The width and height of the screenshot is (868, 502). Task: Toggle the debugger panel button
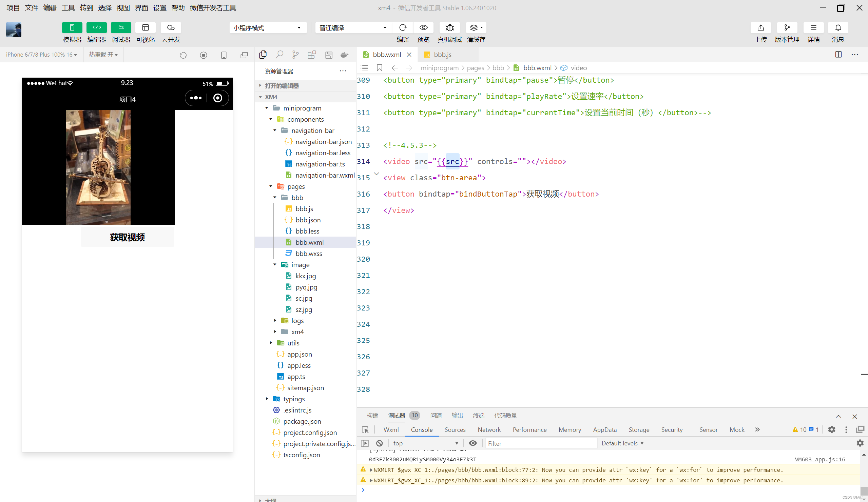121,27
